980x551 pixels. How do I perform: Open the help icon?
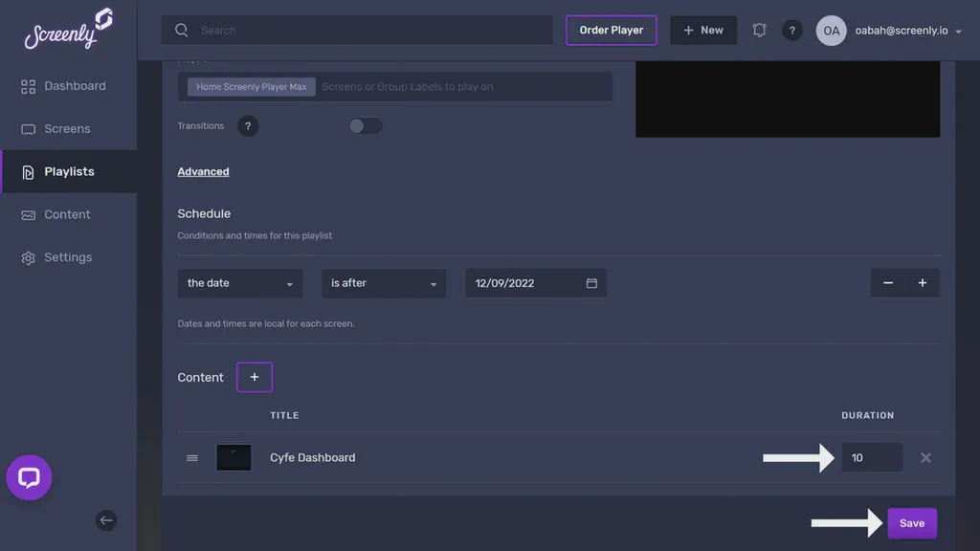tap(792, 30)
